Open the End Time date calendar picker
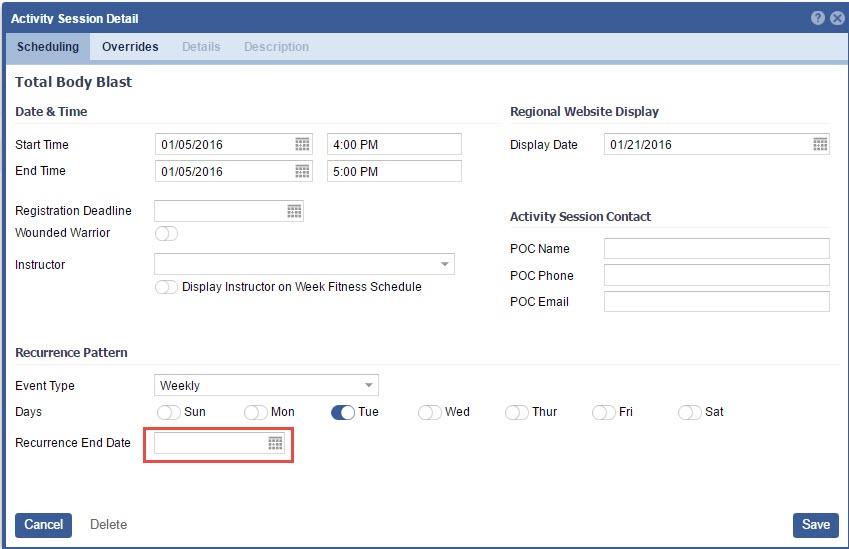849x549 pixels. click(x=302, y=171)
